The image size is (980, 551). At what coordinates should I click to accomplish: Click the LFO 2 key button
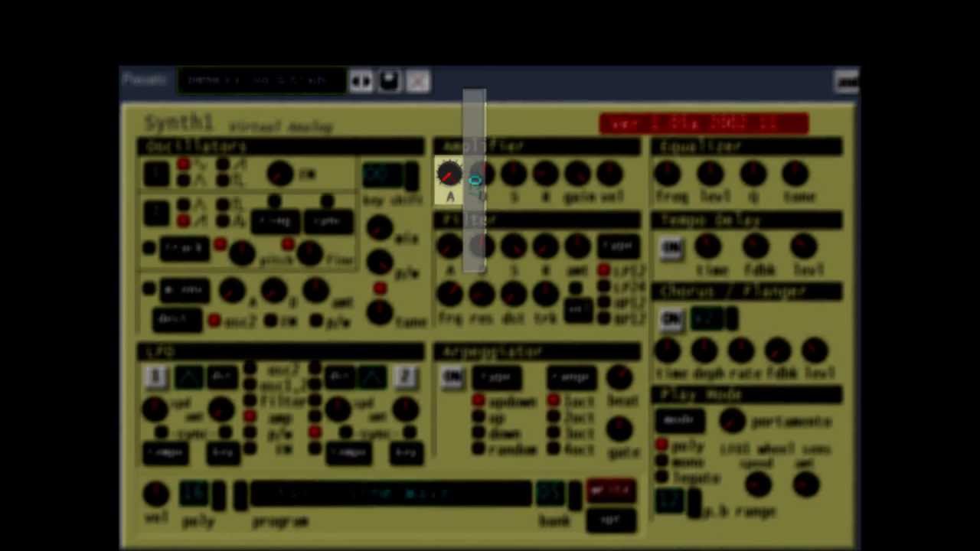coord(406,453)
